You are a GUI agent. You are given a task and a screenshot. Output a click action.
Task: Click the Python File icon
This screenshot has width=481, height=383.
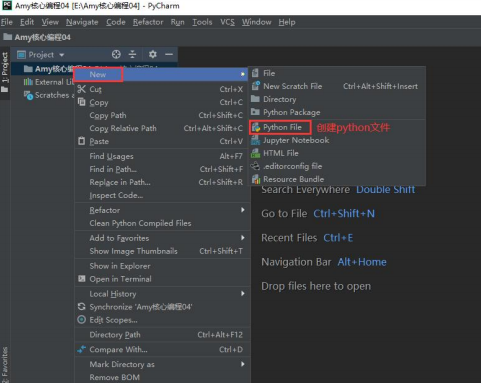(256, 127)
